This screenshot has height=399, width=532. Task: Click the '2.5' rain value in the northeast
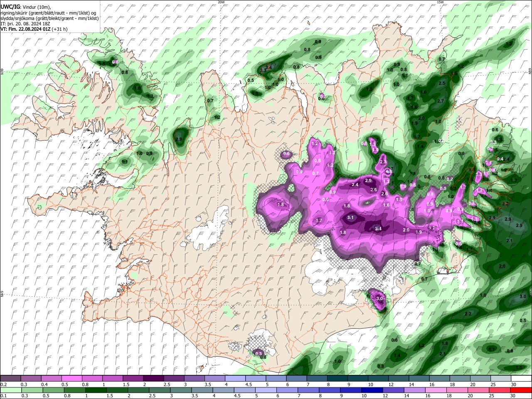coord(442,84)
